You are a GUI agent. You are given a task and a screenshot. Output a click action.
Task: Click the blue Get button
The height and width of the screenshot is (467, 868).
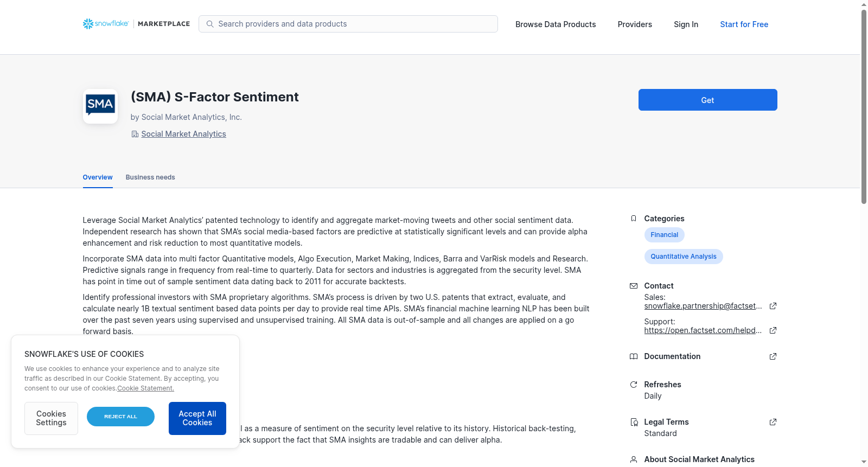[x=707, y=100]
